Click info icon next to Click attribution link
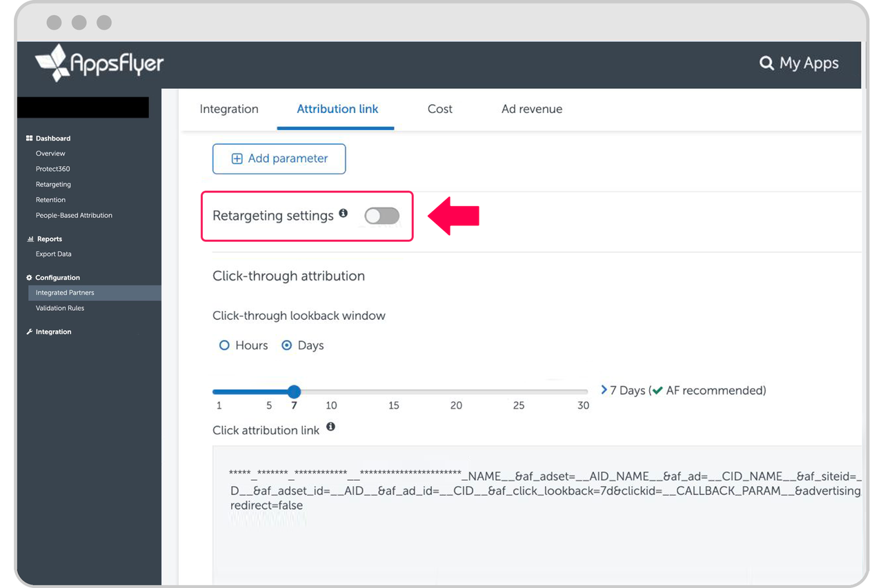The height and width of the screenshot is (588, 883). [x=331, y=427]
